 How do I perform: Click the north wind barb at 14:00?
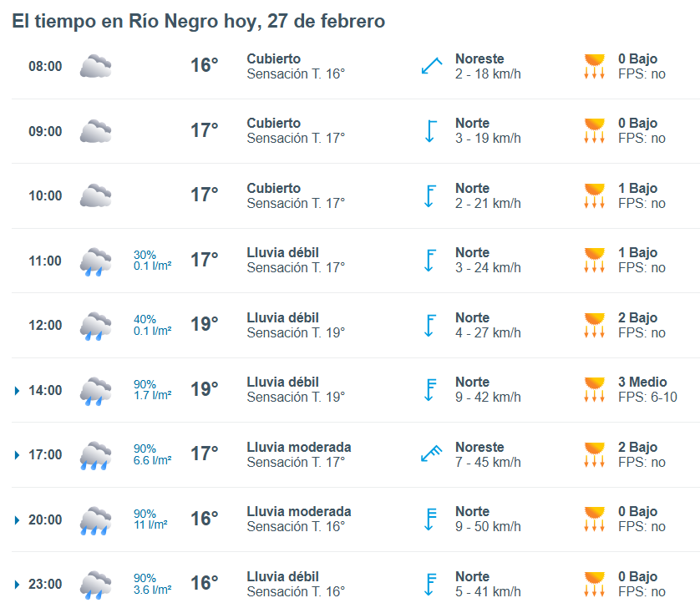click(x=431, y=390)
